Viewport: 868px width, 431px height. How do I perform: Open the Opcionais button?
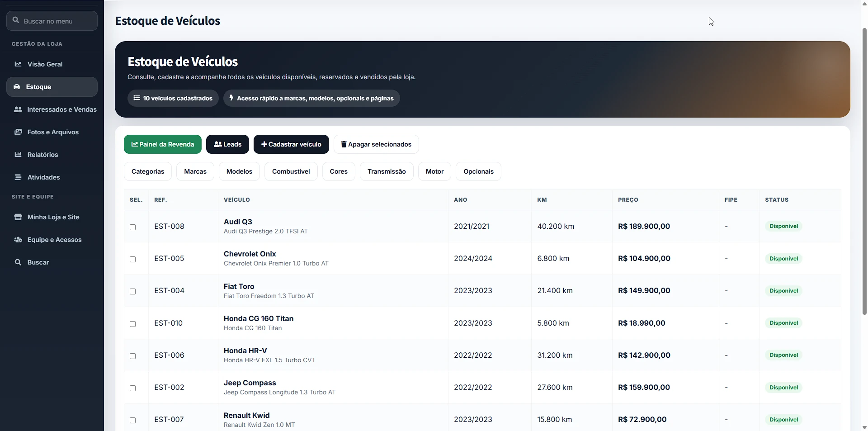478,171
